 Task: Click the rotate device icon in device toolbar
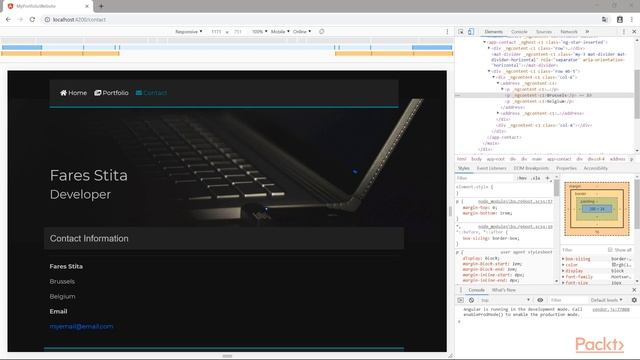pyautogui.click(x=322, y=31)
